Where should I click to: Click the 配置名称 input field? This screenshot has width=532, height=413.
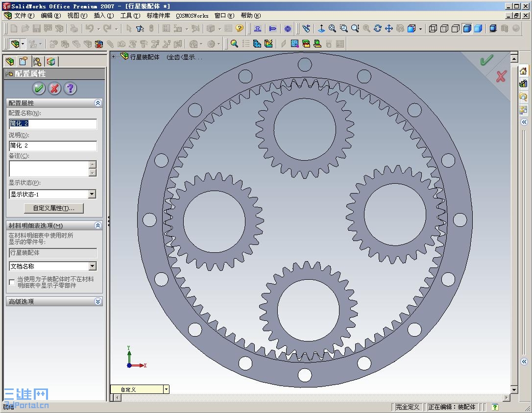coord(53,123)
